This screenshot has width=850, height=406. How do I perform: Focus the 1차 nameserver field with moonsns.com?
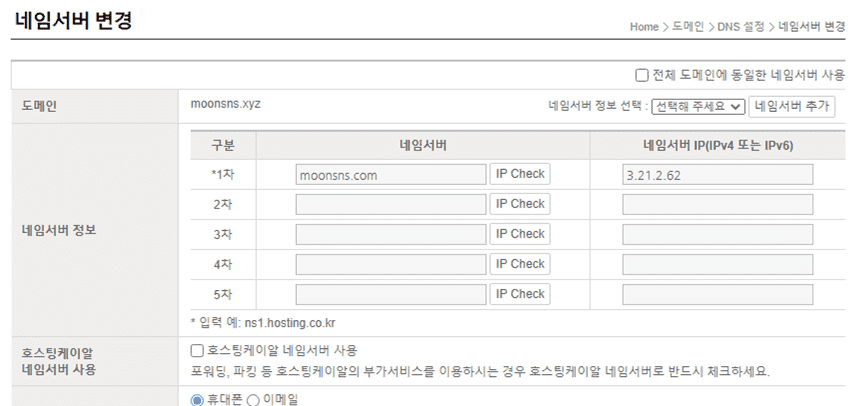[391, 175]
